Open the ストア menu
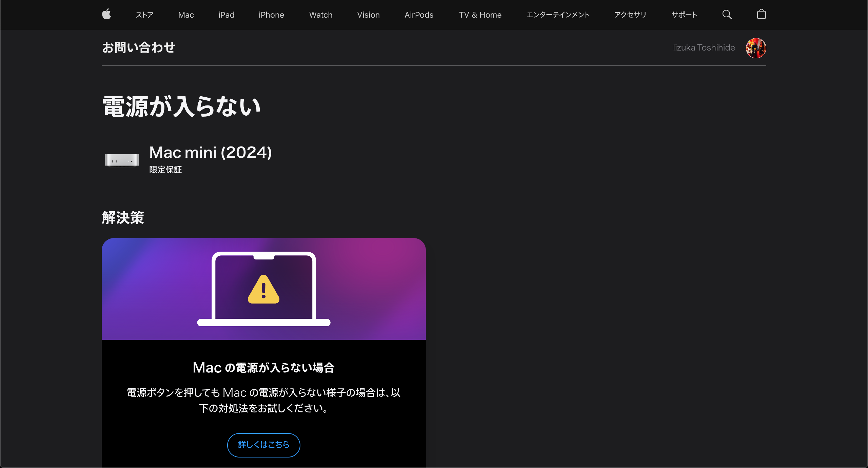The width and height of the screenshot is (868, 468). (144, 15)
